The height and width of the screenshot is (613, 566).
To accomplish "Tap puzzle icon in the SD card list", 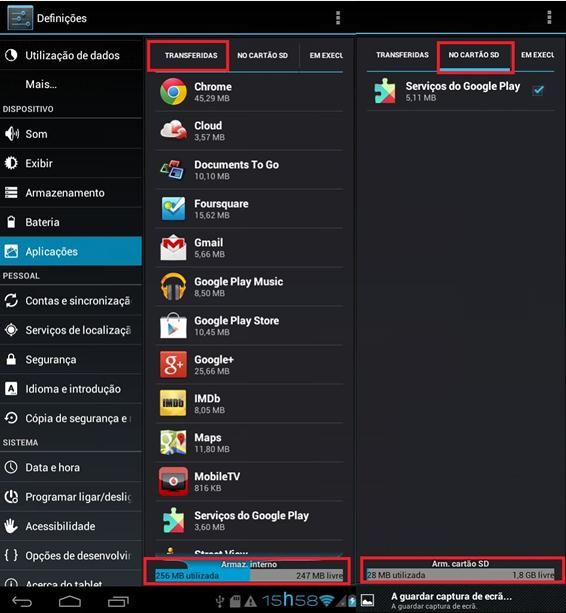I will click(x=385, y=91).
